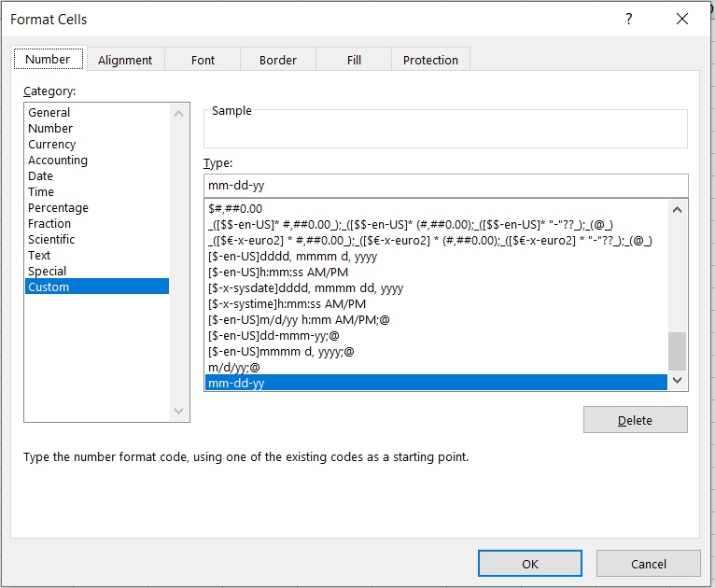Select General in Category list
The height and width of the screenshot is (588, 715).
tap(97, 112)
